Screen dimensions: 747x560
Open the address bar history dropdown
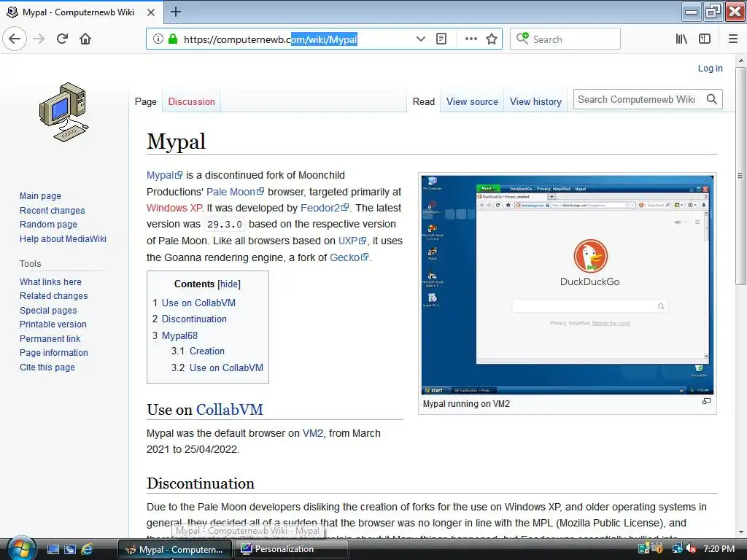tap(420, 39)
